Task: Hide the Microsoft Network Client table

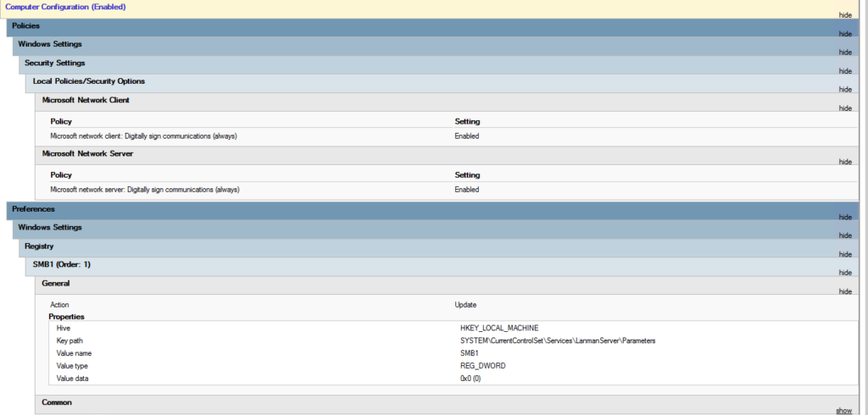Action: (844, 108)
